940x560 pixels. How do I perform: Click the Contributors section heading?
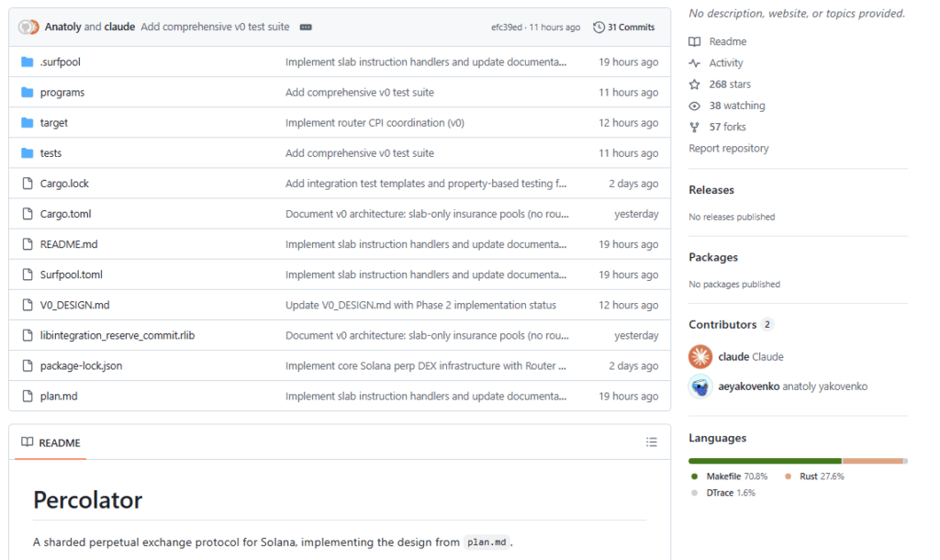point(722,324)
